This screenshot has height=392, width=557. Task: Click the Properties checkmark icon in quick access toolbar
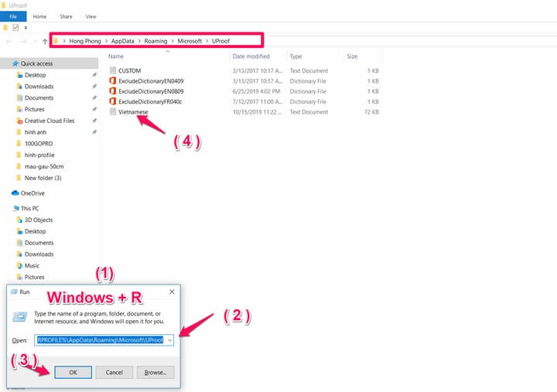(x=15, y=27)
